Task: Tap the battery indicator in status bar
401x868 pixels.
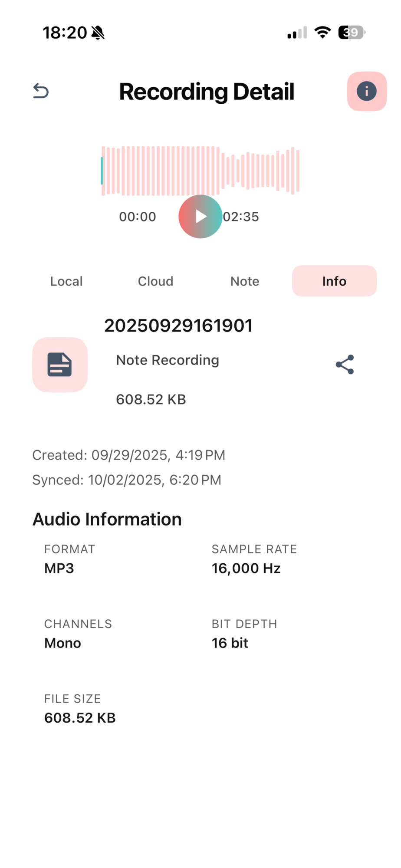Action: pyautogui.click(x=352, y=33)
